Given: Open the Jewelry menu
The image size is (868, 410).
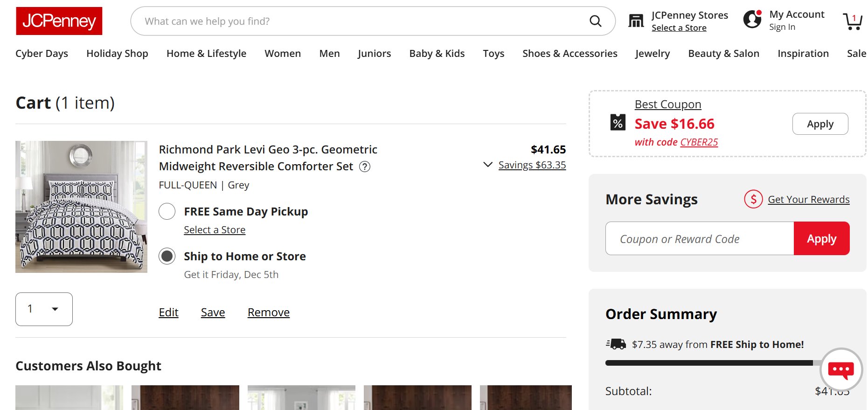Looking at the screenshot, I should [x=652, y=54].
